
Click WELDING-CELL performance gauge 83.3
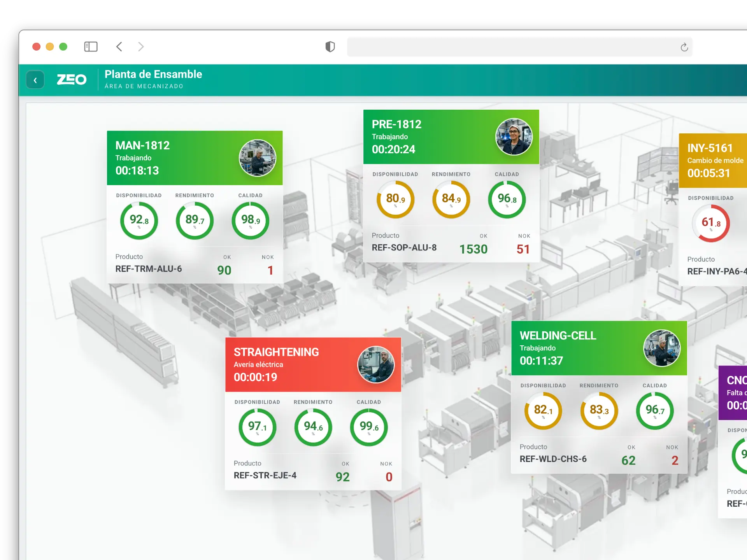(599, 411)
